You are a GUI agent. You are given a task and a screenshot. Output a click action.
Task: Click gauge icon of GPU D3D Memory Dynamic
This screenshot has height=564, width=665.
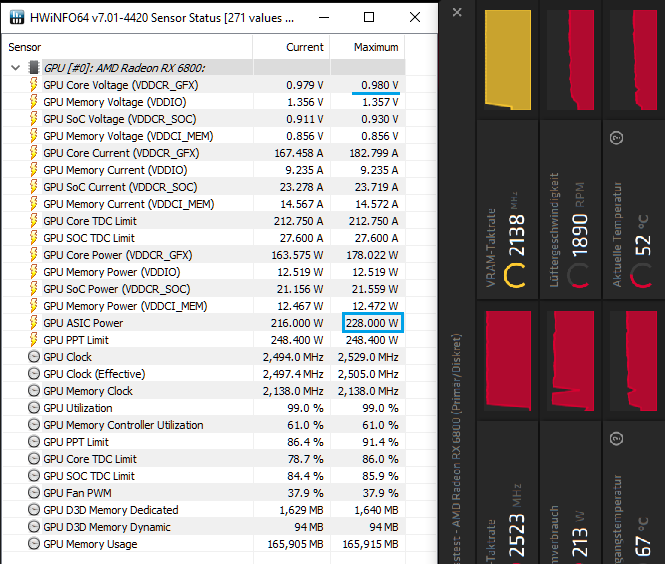[34, 527]
